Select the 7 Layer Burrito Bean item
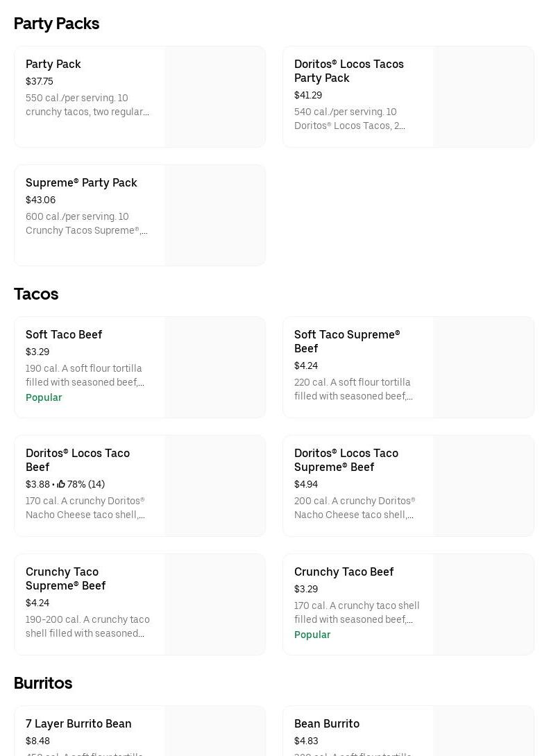558x756 pixels. coord(78,723)
